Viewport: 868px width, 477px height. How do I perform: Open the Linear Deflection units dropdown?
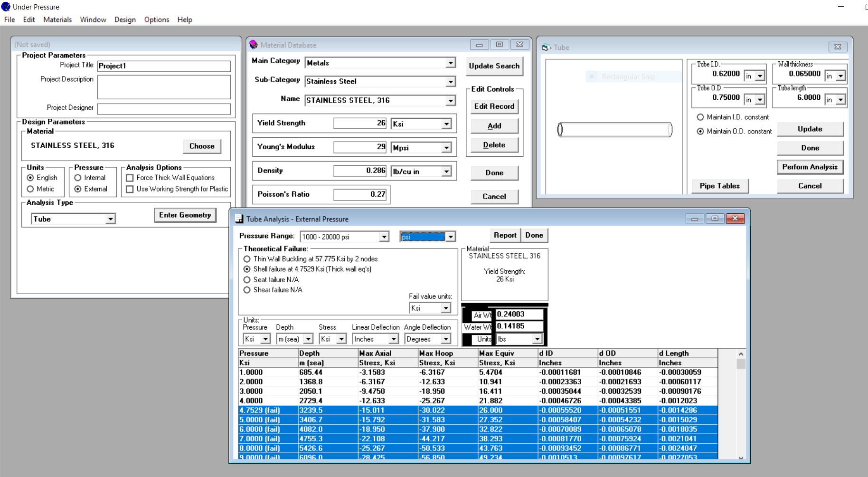(393, 339)
